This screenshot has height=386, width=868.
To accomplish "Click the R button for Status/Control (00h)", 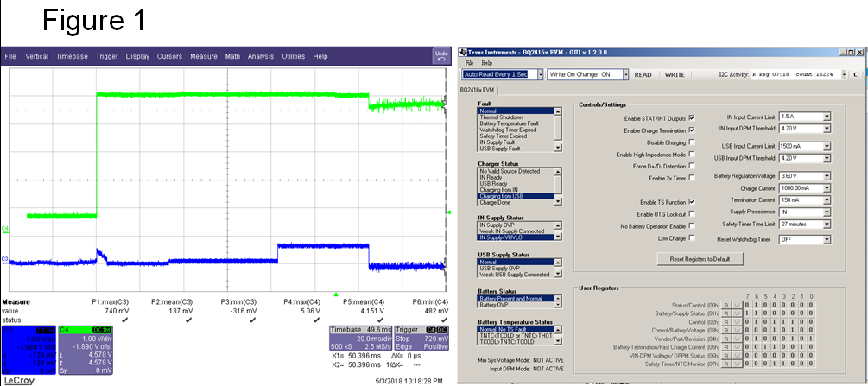I will point(728,305).
